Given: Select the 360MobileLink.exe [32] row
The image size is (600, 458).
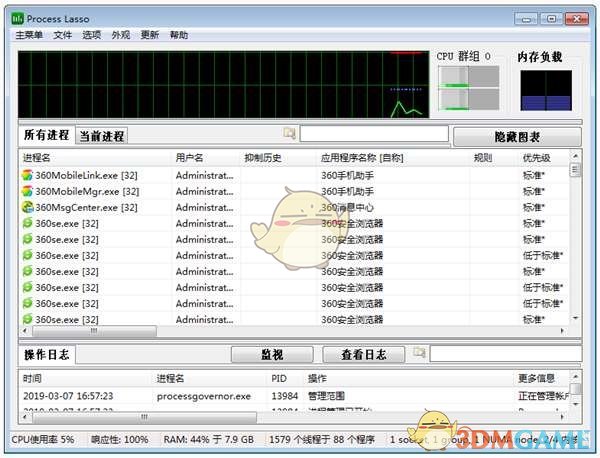Looking at the screenshot, I should click(294, 175).
